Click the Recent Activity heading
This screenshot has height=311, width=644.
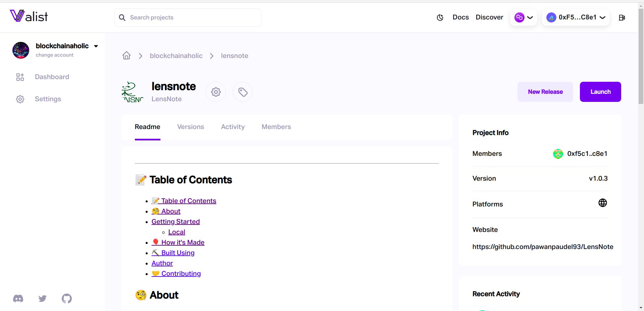(496, 294)
